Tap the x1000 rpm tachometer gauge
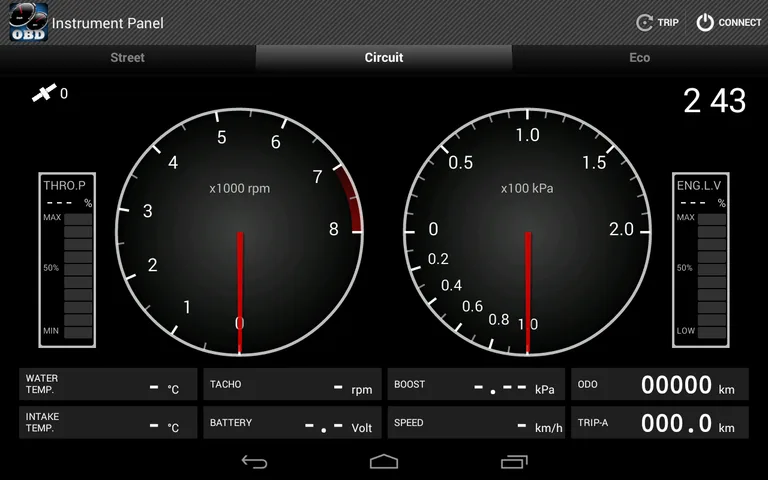Image resolution: width=768 pixels, height=480 pixels. tap(240, 232)
